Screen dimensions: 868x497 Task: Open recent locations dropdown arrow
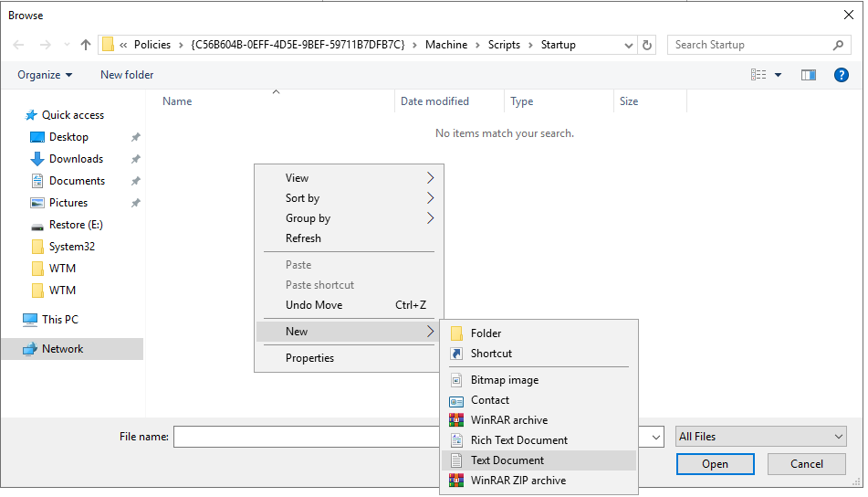(67, 45)
